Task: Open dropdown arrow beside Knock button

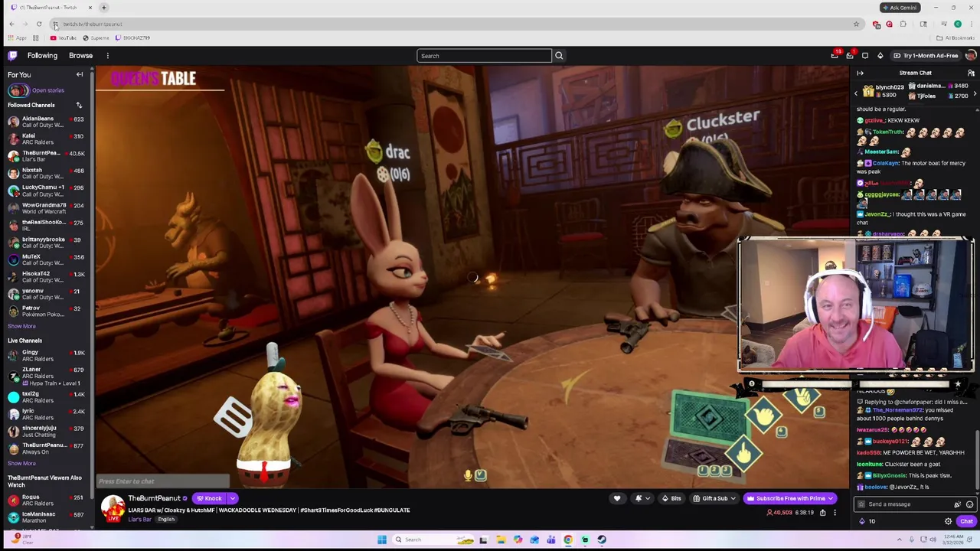Action: [x=232, y=498]
